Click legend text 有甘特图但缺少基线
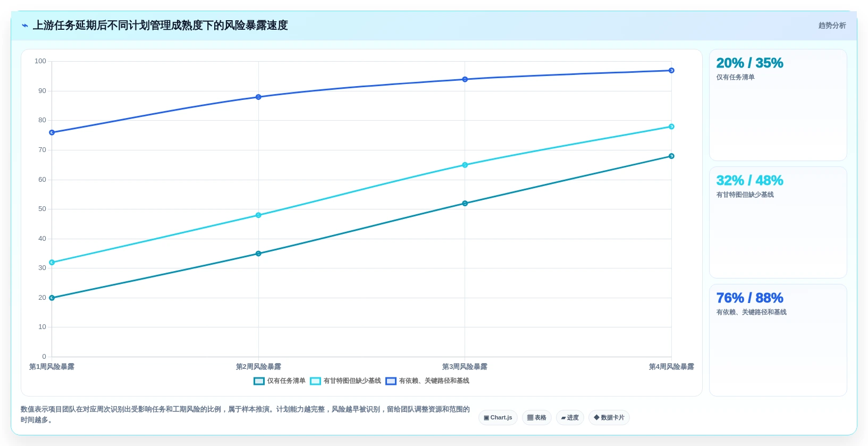 [x=352, y=381]
